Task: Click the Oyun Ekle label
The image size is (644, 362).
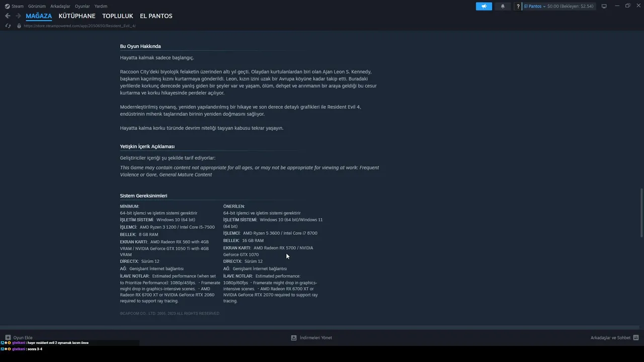Action: click(x=23, y=338)
